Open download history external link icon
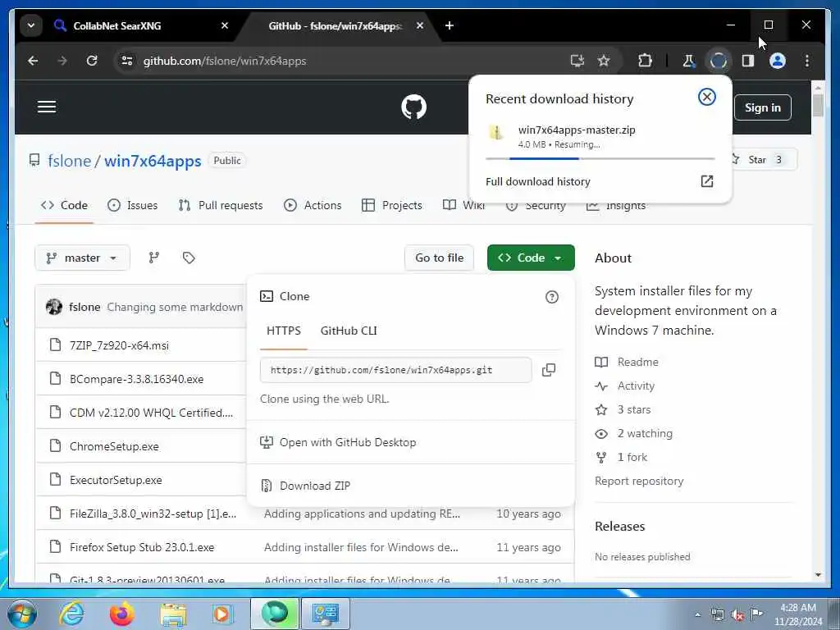 [706, 181]
